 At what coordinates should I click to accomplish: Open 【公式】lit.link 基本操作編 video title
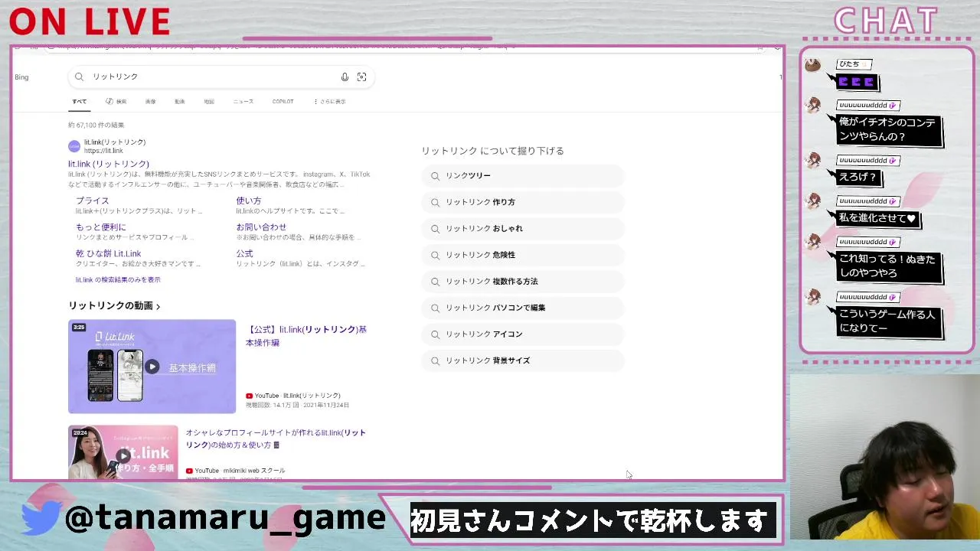[306, 336]
